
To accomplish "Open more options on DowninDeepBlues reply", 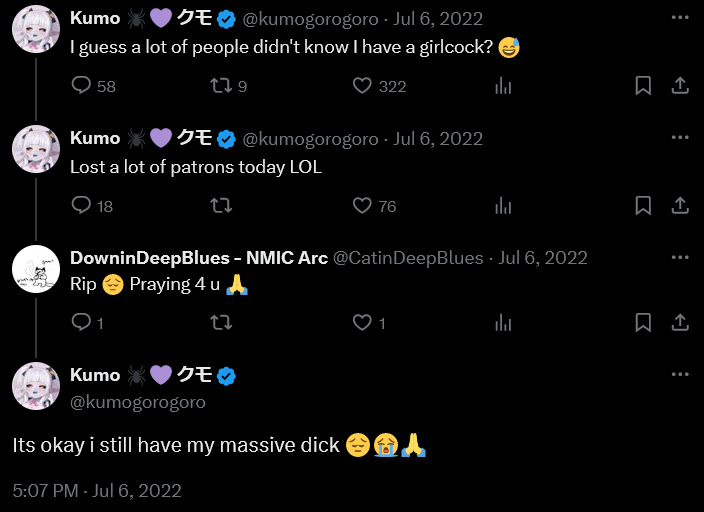I will click(680, 257).
